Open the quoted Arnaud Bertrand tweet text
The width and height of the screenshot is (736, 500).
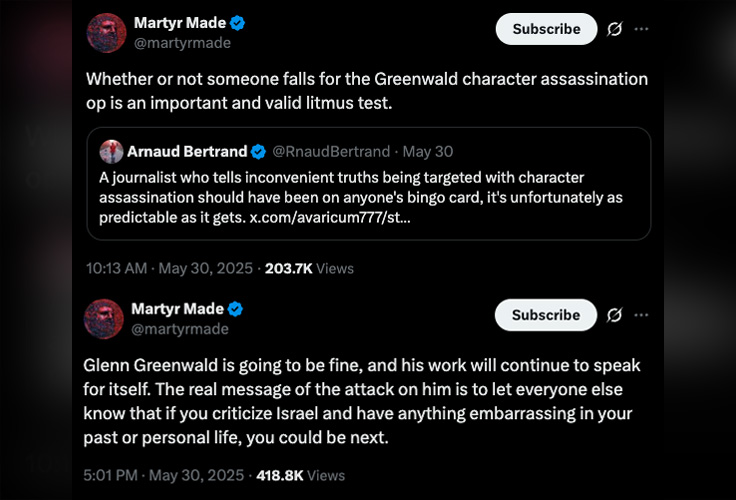point(360,197)
